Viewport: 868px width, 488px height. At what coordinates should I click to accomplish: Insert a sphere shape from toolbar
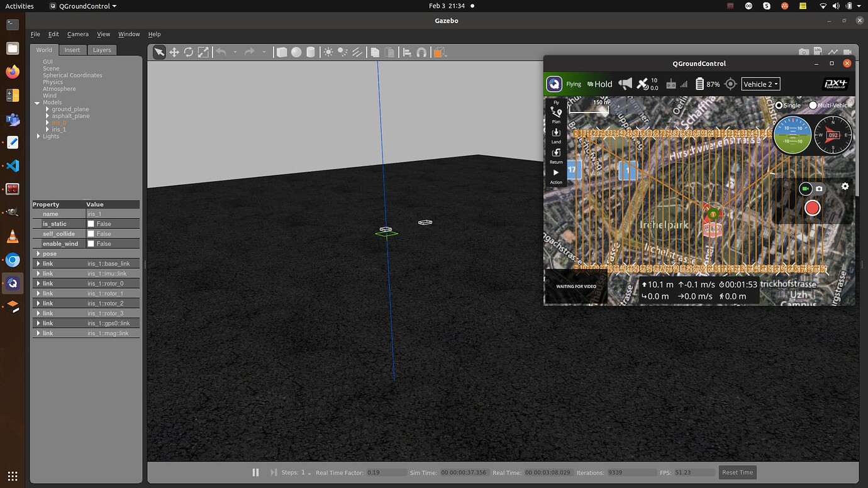pos(296,52)
